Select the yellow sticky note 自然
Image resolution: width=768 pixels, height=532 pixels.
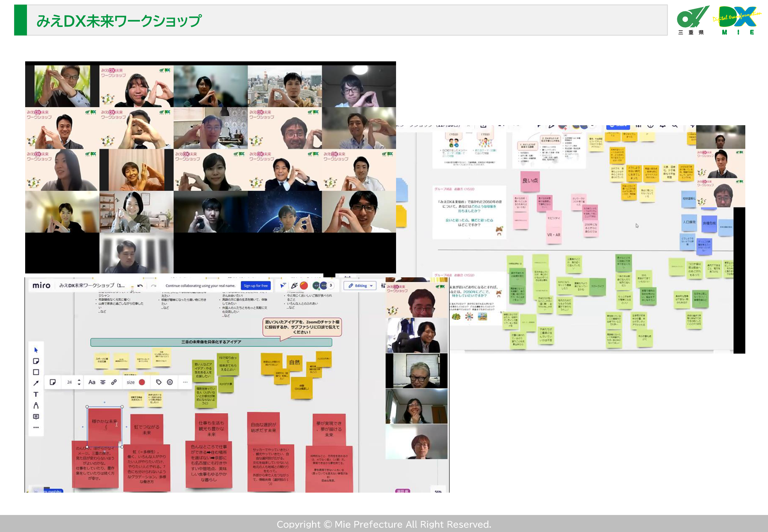pyautogui.click(x=294, y=362)
